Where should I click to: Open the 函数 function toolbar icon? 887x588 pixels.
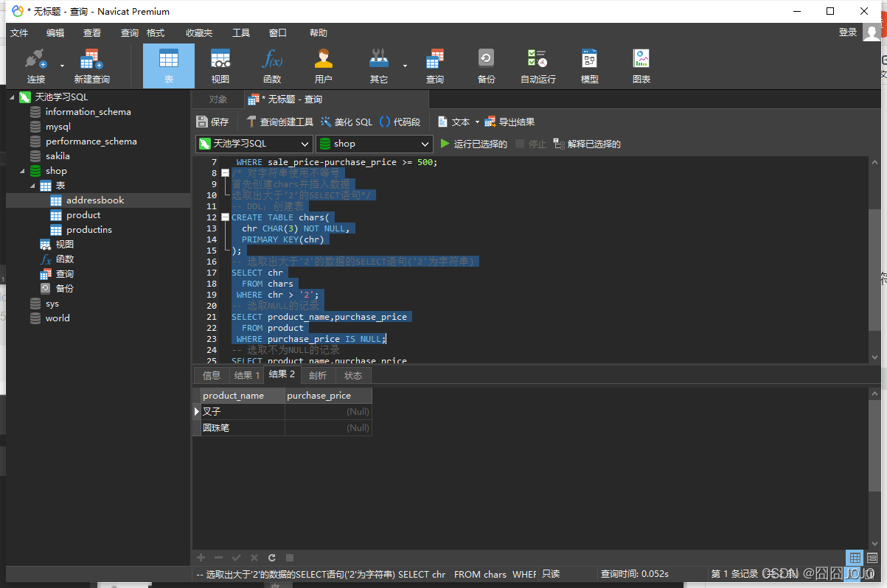pos(272,66)
